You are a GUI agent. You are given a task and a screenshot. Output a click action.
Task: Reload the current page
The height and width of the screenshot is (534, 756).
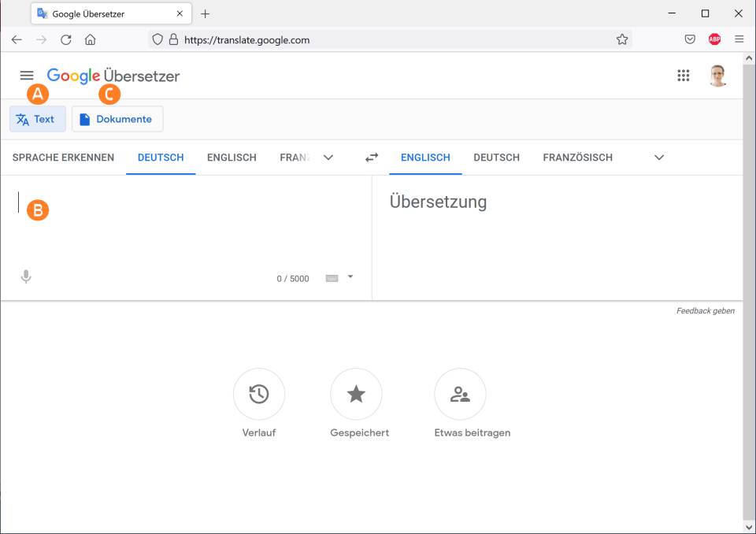tap(66, 39)
